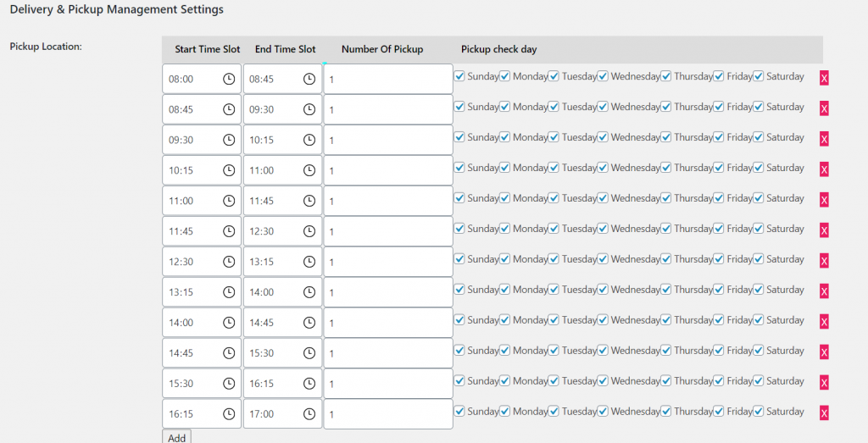Toggle Saturday for the 15:30 slot
The width and height of the screenshot is (868, 443).
point(759,380)
